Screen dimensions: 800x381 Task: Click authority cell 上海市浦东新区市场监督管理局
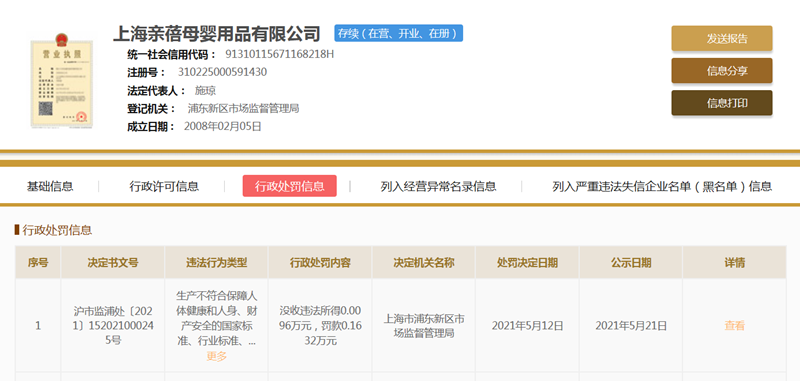(423, 326)
